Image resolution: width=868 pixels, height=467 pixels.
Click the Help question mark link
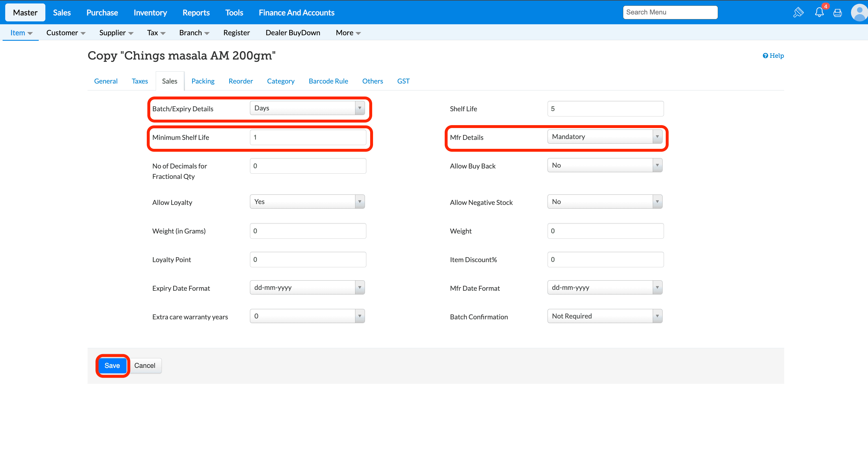pyautogui.click(x=773, y=55)
